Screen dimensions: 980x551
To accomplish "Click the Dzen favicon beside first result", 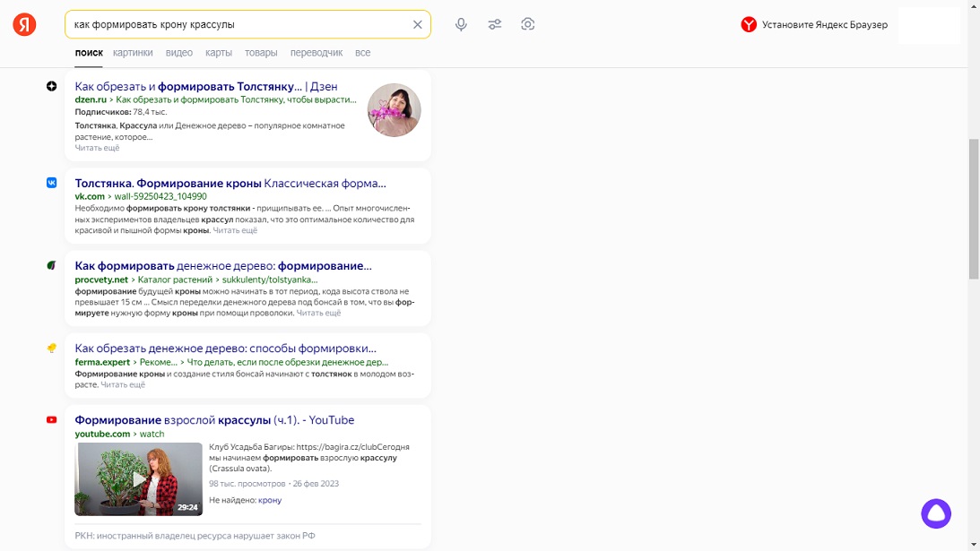I will pyautogui.click(x=52, y=86).
